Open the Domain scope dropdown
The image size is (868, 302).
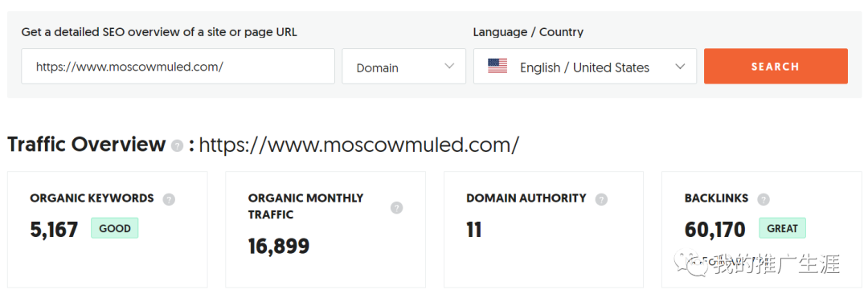pos(404,67)
